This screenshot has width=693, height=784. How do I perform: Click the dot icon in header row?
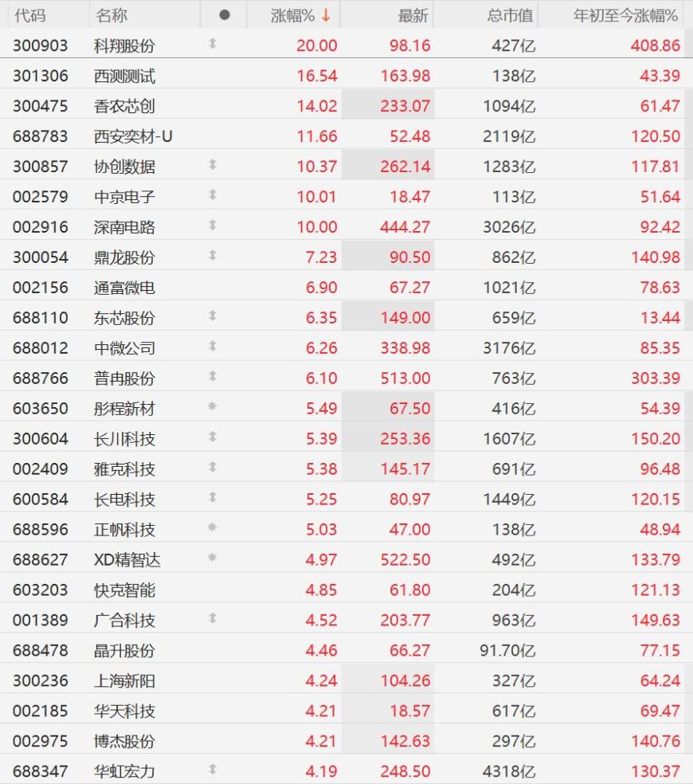(225, 15)
